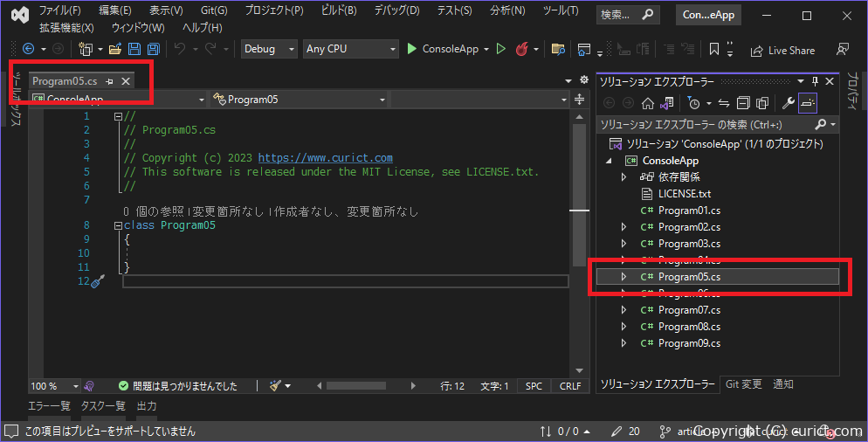
Task: Click the Visual Studio logo icon
Action: [20, 15]
